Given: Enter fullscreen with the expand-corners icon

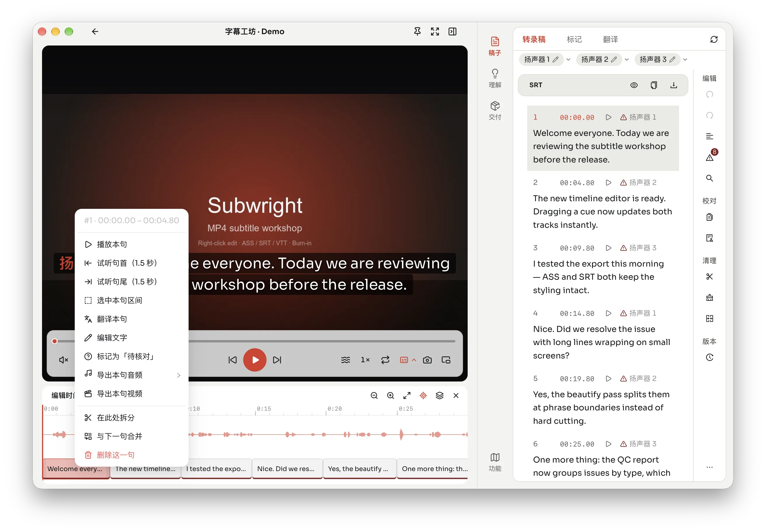Looking at the screenshot, I should (x=435, y=31).
